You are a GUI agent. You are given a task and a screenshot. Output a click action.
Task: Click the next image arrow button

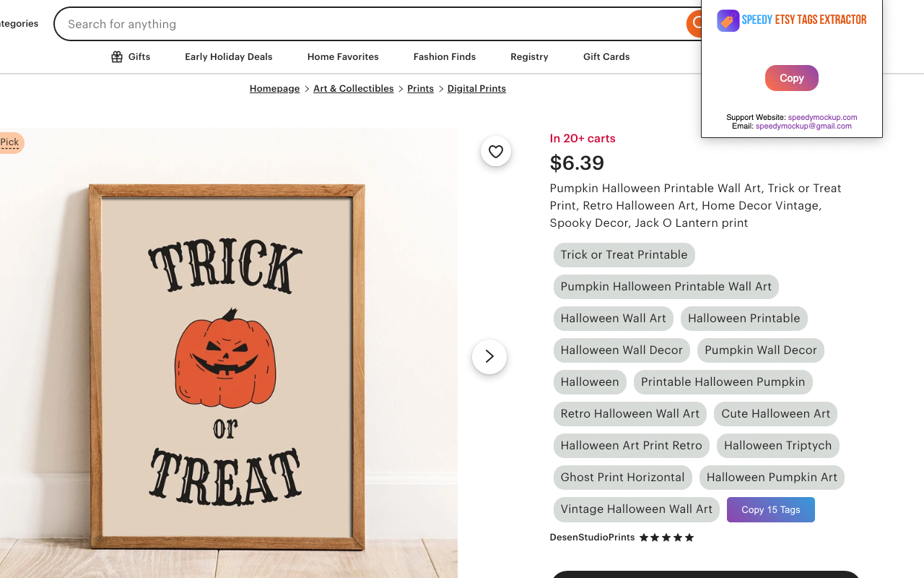click(489, 356)
